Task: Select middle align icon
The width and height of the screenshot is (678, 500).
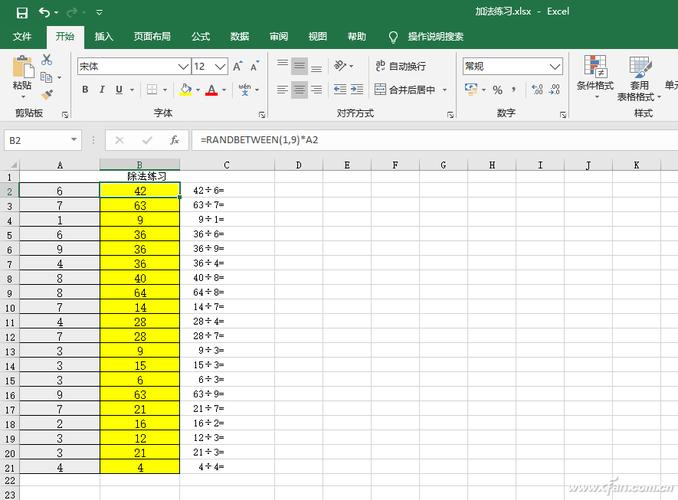Action: tap(299, 66)
